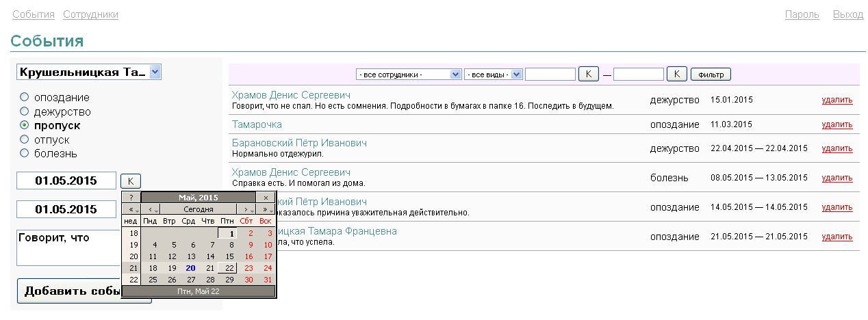Viewport: 868px width, 320px height.
Task: Open Храмов Денис Сергеевич дежурство entry
Action: [x=291, y=95]
